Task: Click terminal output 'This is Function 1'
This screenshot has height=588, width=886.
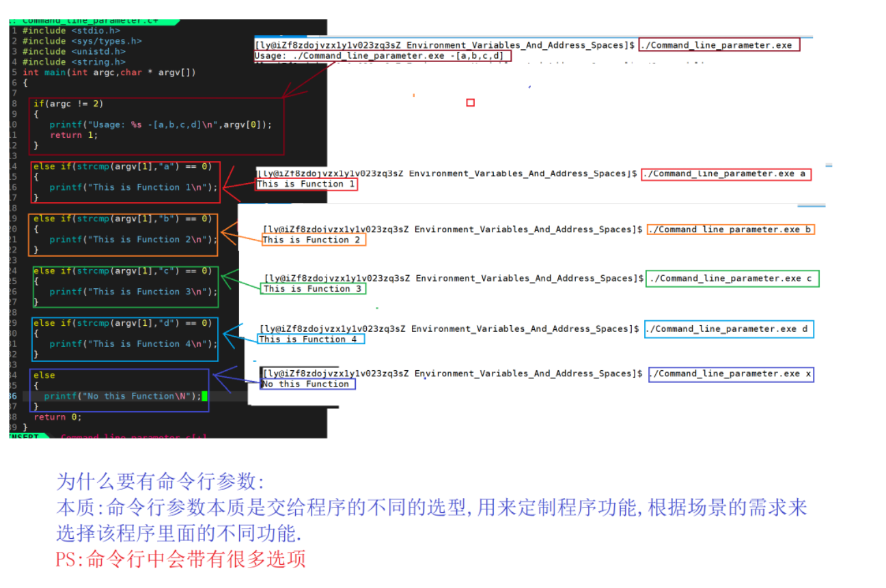Action: (306, 184)
